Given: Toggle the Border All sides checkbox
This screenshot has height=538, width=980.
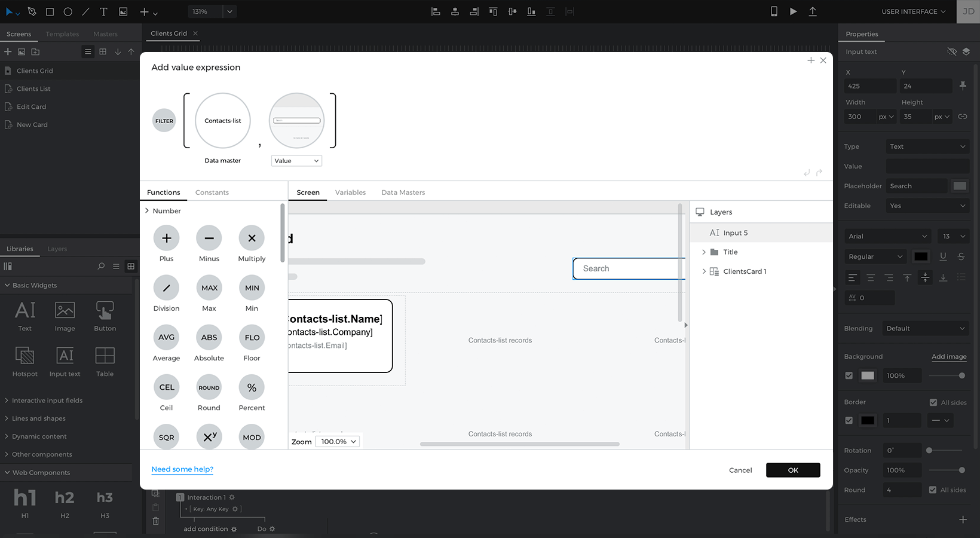Looking at the screenshot, I should (x=933, y=402).
